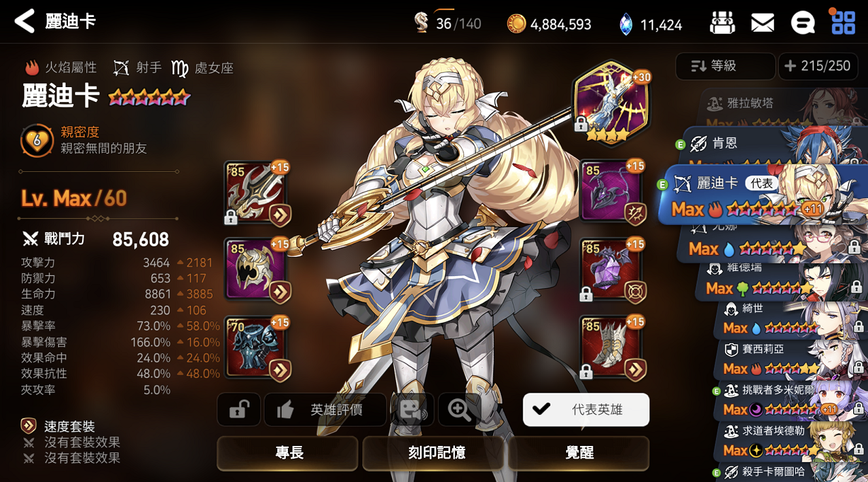This screenshot has width=868, height=482.
Task: Open the grid menu icon at top right
Action: (843, 22)
